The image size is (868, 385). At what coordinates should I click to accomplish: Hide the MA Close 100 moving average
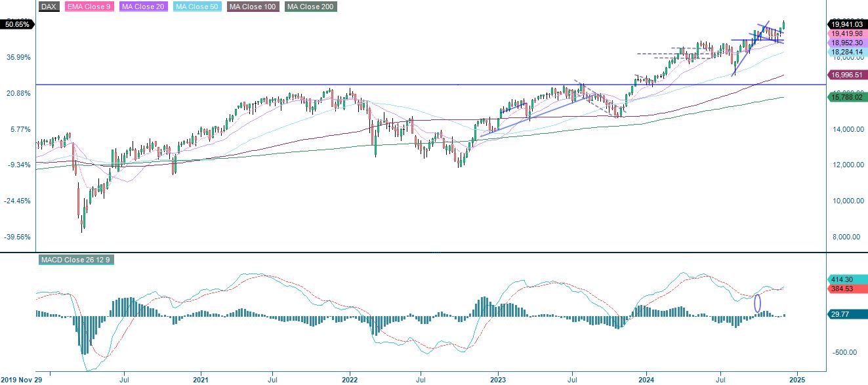pyautogui.click(x=253, y=7)
